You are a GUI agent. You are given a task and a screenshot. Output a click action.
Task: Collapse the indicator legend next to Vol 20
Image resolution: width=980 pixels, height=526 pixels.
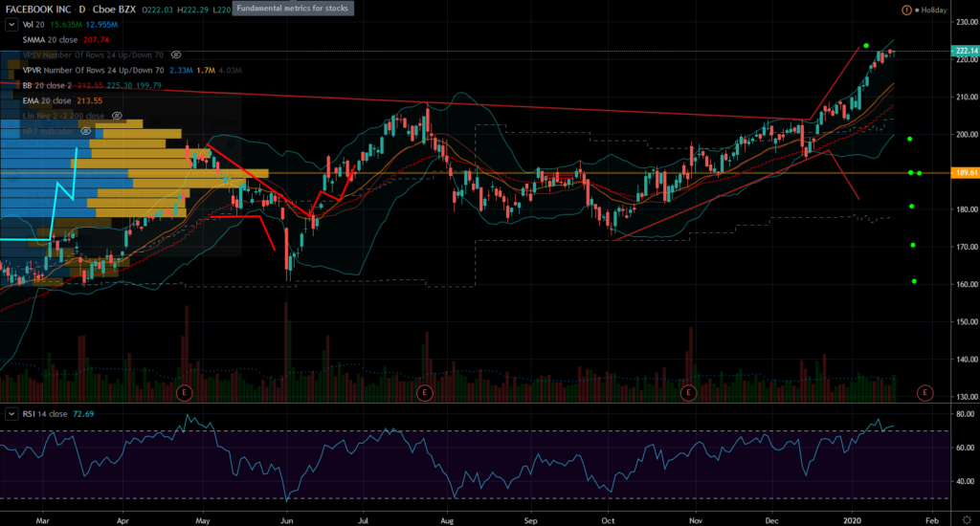coord(11,24)
